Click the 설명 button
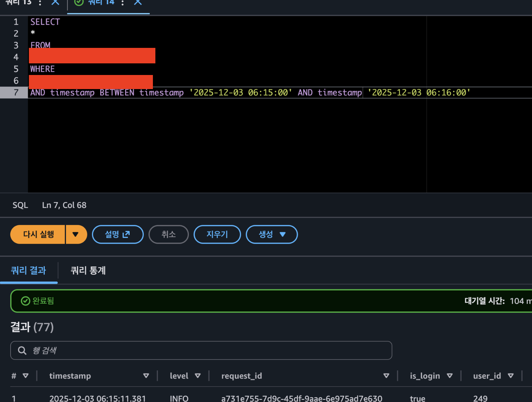532x402 pixels. point(118,234)
